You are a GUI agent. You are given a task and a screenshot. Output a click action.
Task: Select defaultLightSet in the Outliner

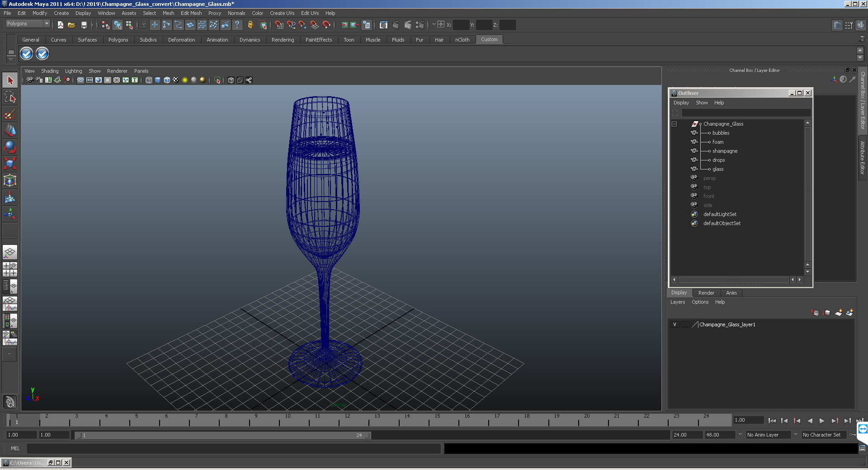tap(720, 214)
